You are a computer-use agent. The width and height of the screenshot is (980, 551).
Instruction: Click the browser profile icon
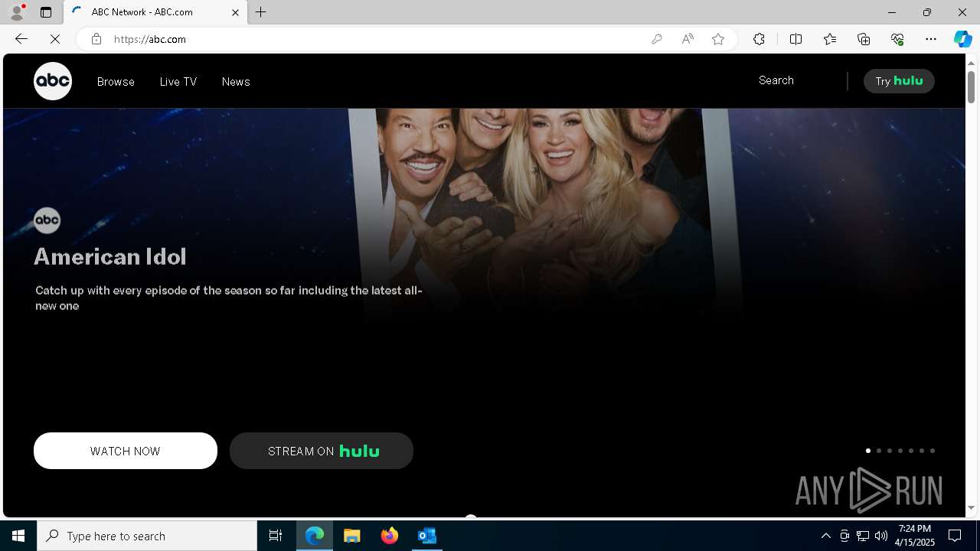click(x=17, y=12)
